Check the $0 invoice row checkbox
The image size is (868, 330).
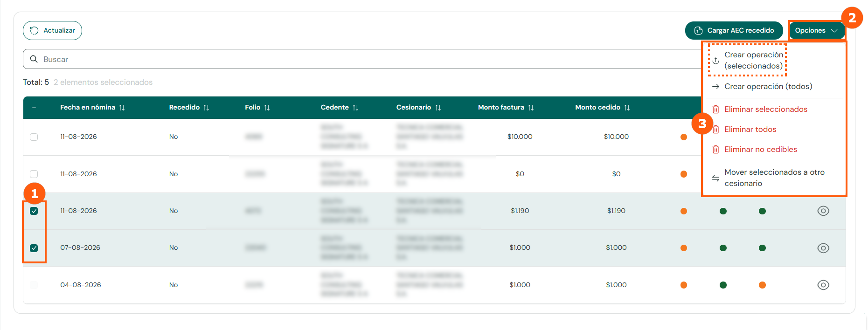click(34, 174)
